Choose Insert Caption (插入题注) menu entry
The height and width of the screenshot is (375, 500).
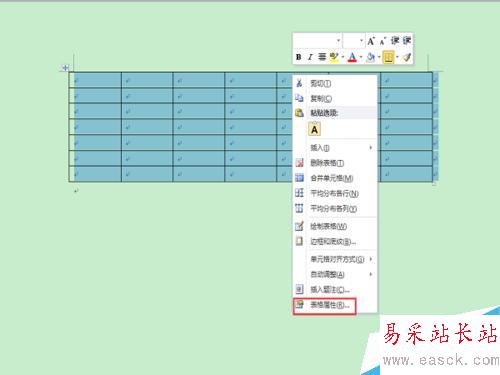tap(335, 290)
